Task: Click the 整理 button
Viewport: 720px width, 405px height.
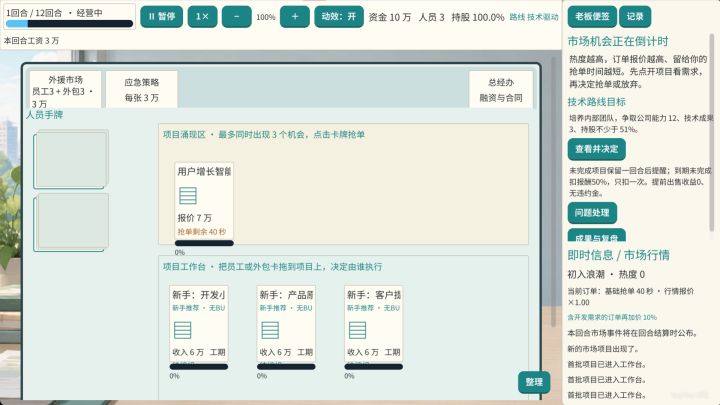Action: pos(534,382)
